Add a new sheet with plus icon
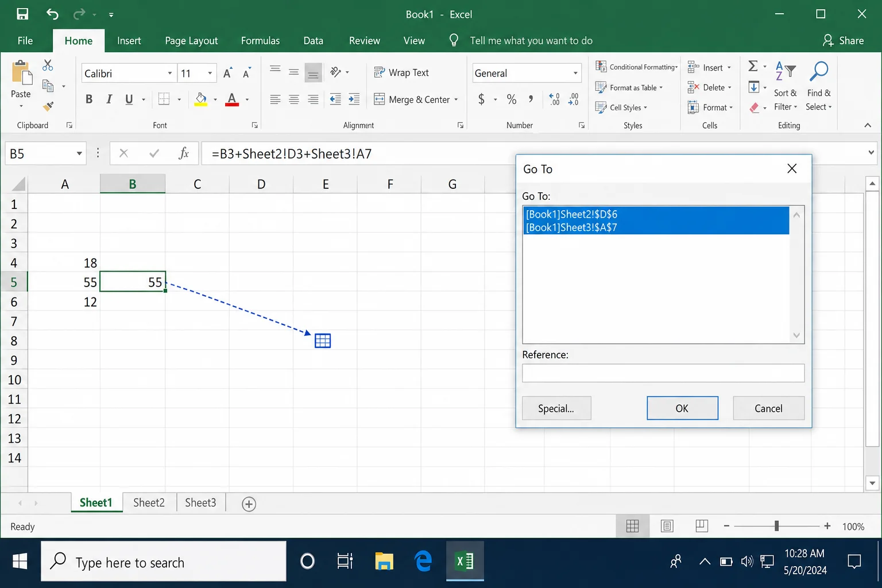882x588 pixels. pyautogui.click(x=249, y=504)
